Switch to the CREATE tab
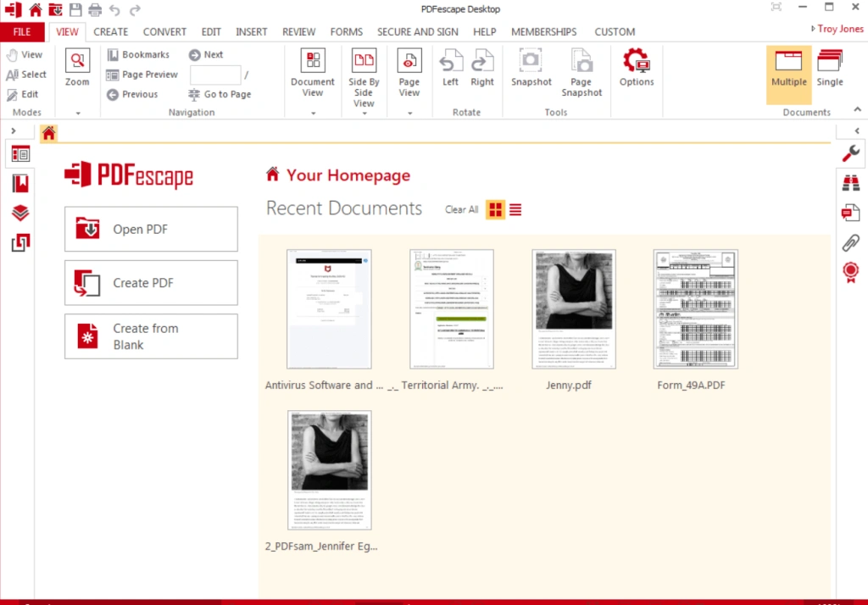Image resolution: width=868 pixels, height=605 pixels. coord(111,32)
